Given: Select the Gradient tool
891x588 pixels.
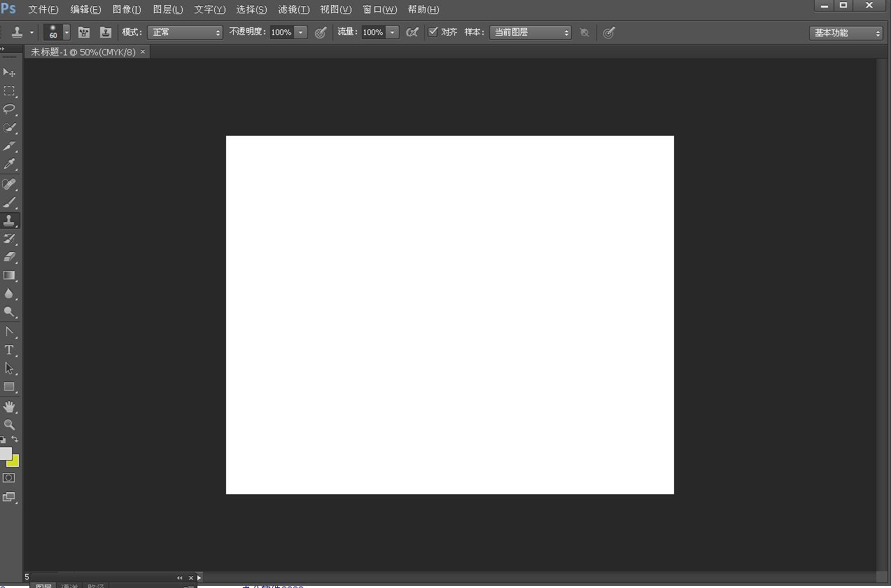Looking at the screenshot, I should click(9, 276).
